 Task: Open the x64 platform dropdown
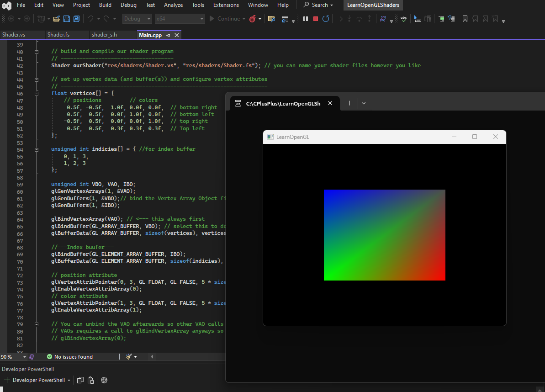pos(180,19)
